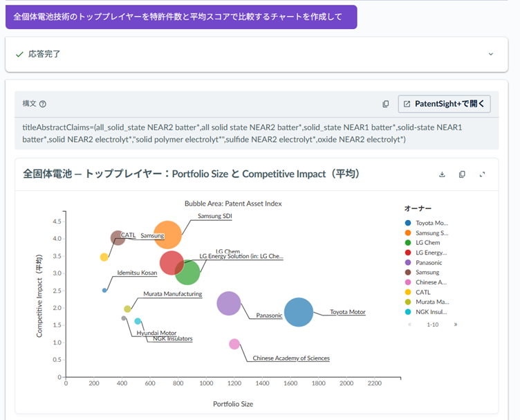520x420 pixels.
Task: Select the yellow CATL bubble
Action: point(104,257)
